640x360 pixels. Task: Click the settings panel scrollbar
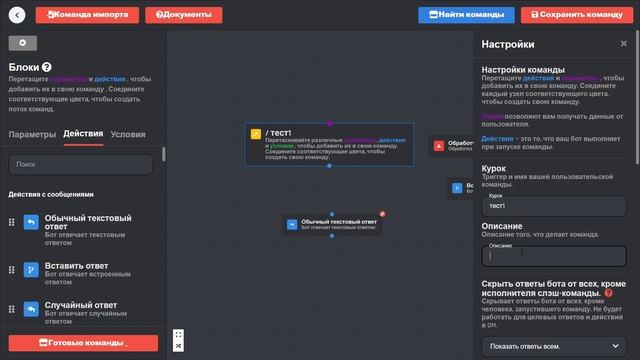click(637, 98)
